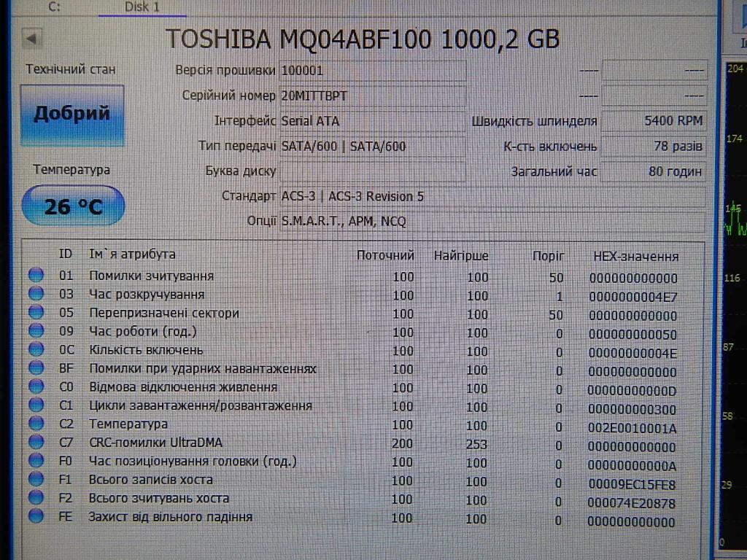Click HEX value 0000000004E7

(633, 297)
